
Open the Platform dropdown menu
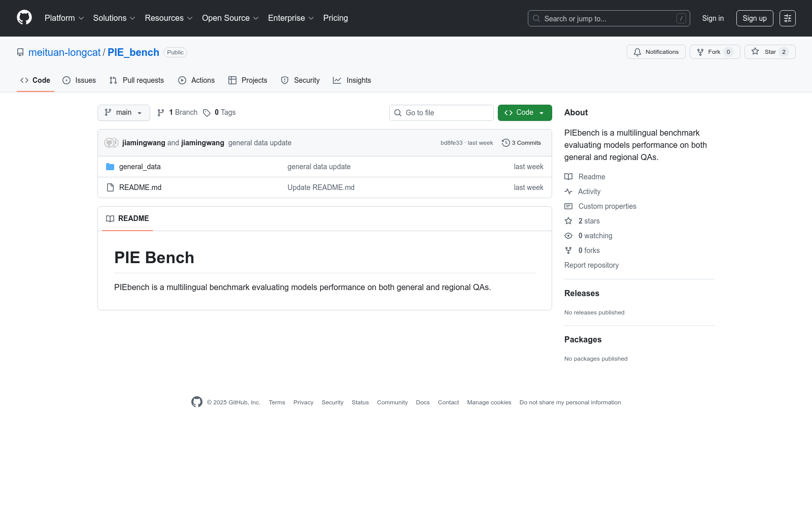point(64,18)
